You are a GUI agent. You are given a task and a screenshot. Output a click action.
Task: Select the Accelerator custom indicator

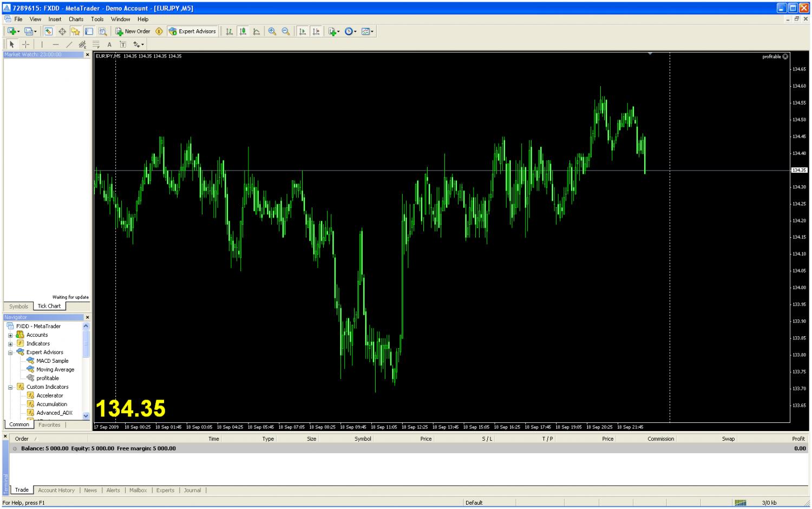pyautogui.click(x=49, y=396)
